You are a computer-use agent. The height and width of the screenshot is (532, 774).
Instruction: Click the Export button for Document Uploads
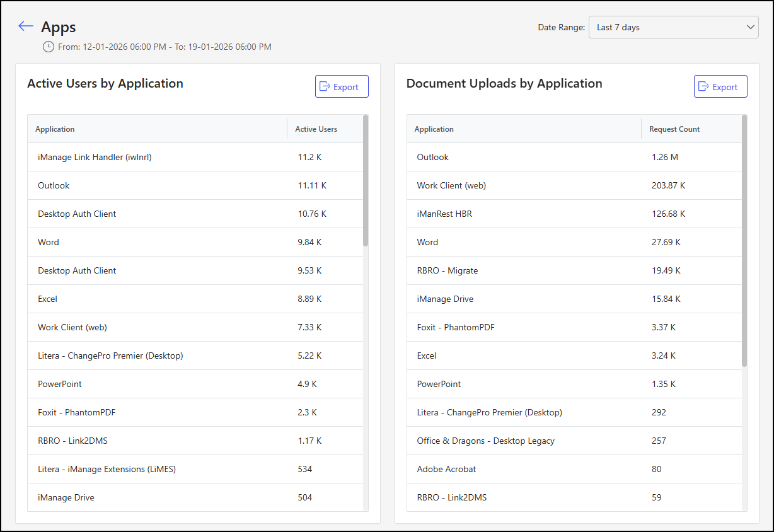click(x=720, y=86)
